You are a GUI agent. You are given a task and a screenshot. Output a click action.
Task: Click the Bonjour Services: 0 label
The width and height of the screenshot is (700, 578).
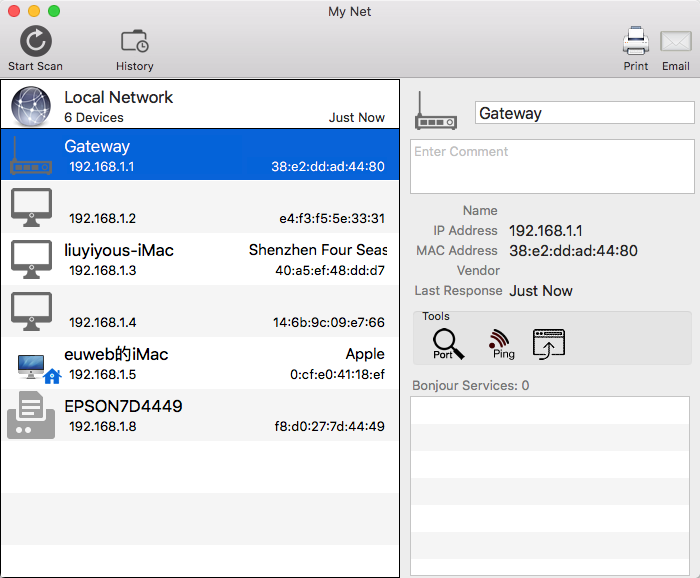tap(471, 386)
